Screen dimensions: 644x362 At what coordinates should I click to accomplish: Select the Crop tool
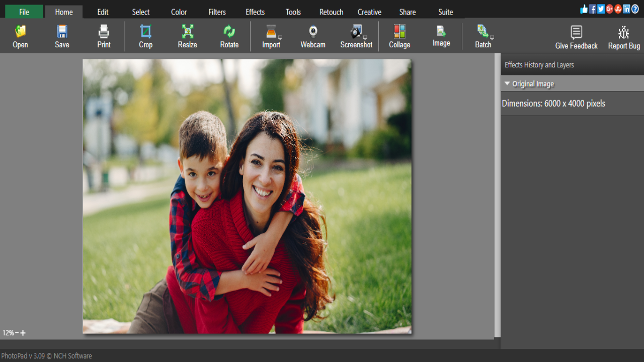coord(145,35)
